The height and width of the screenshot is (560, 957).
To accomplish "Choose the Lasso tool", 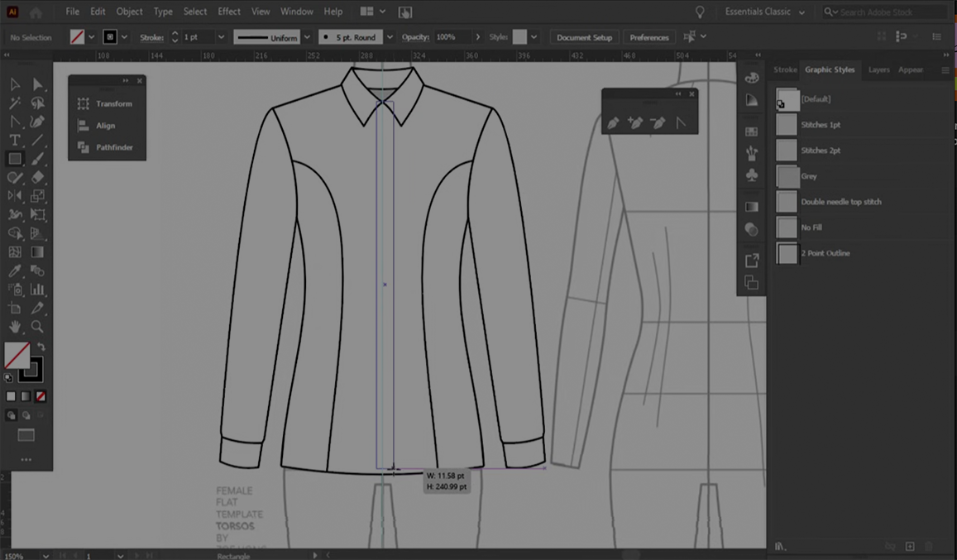I will pos(37,103).
